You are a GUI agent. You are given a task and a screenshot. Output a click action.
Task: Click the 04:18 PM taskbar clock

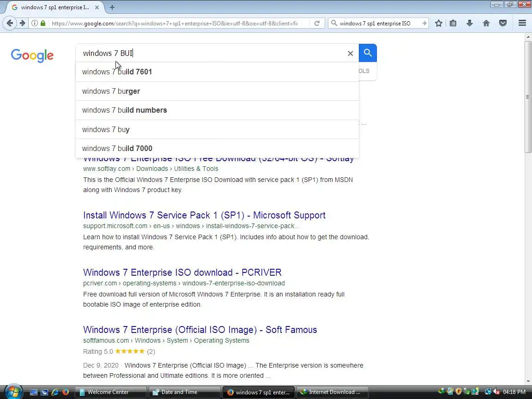514,392
